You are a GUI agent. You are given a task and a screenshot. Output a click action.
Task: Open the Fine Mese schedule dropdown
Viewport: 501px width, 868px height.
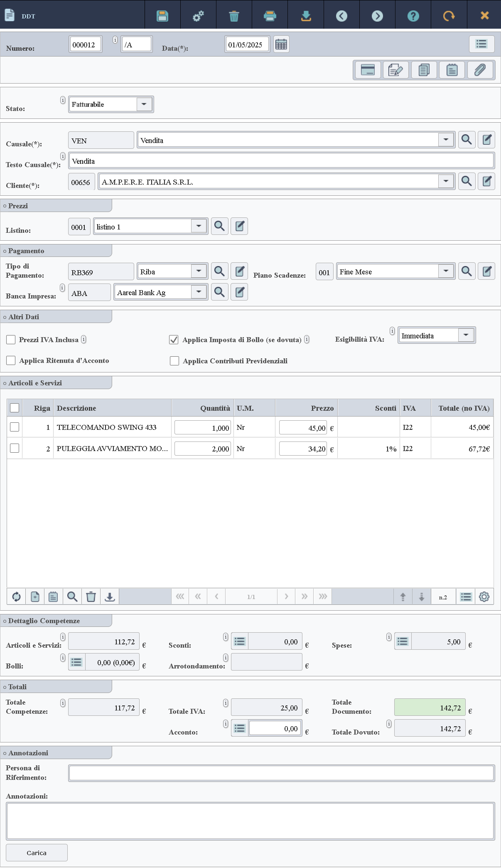(446, 271)
